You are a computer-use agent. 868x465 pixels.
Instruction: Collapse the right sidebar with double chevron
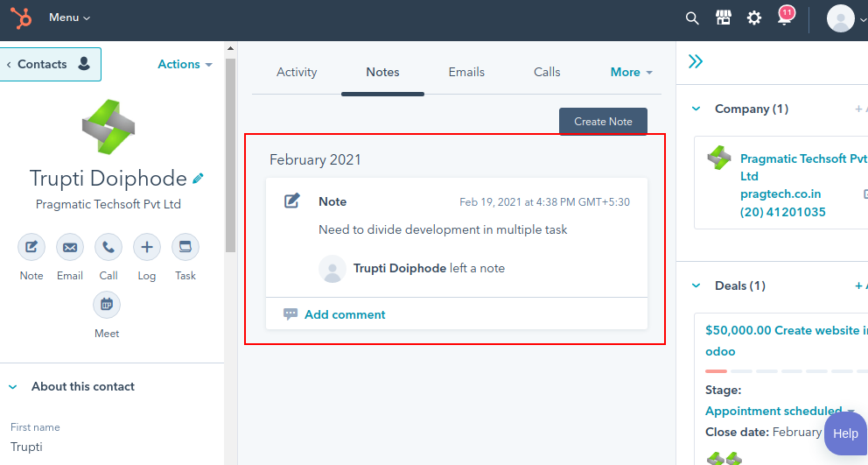(x=696, y=61)
